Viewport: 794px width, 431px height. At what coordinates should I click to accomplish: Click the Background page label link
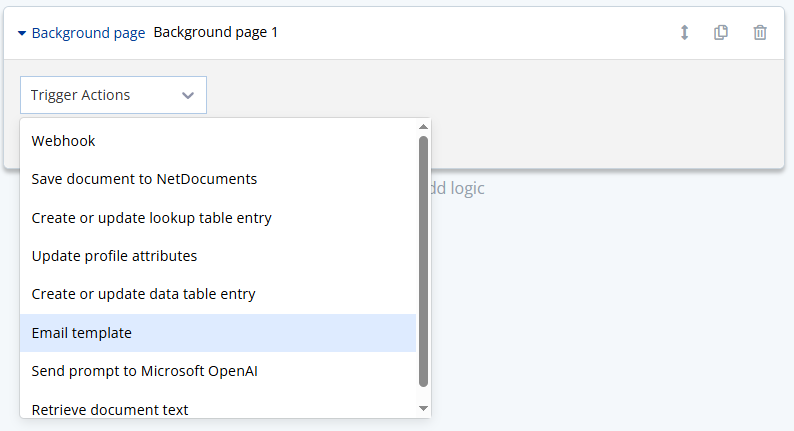[88, 33]
